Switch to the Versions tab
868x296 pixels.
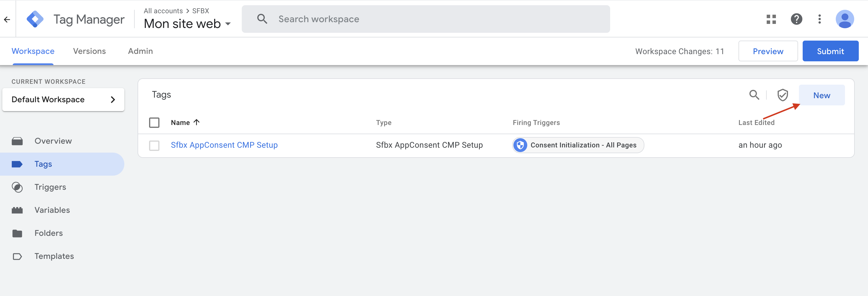(89, 51)
